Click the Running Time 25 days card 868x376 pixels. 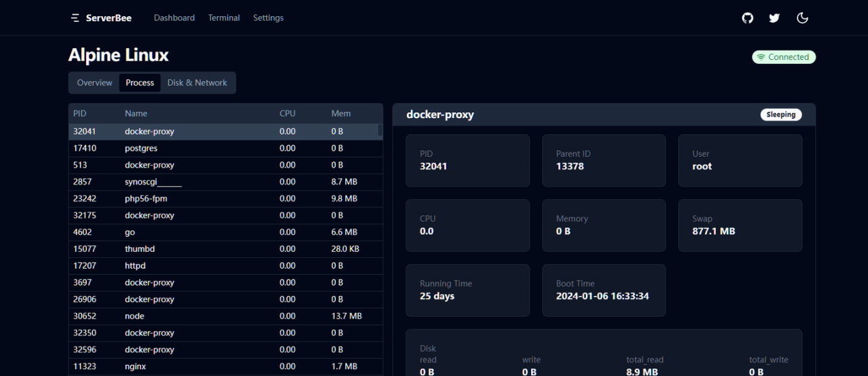coord(468,290)
